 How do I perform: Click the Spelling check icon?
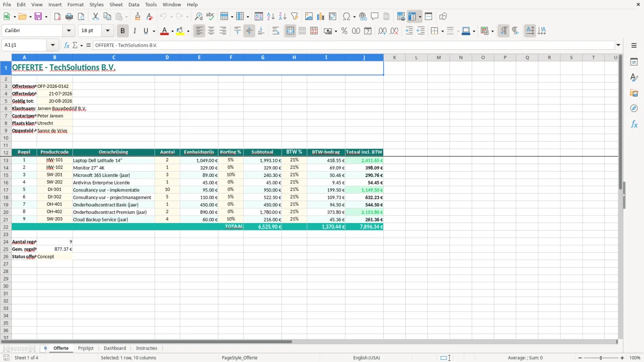point(210,17)
